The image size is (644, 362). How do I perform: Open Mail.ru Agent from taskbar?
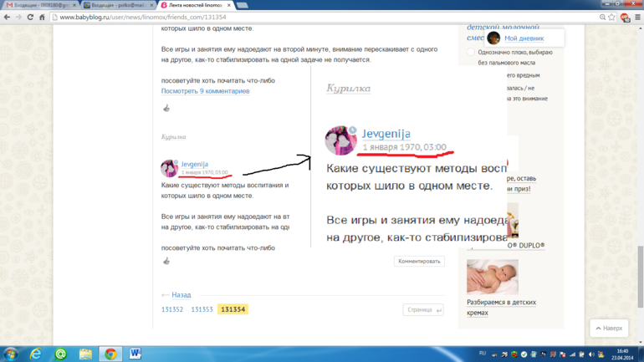coord(61,354)
